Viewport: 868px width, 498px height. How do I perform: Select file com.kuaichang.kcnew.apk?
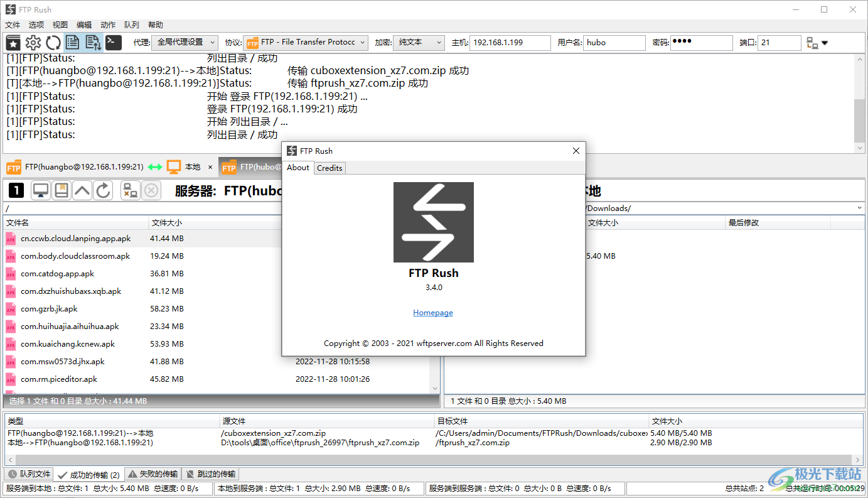pyautogui.click(x=68, y=344)
